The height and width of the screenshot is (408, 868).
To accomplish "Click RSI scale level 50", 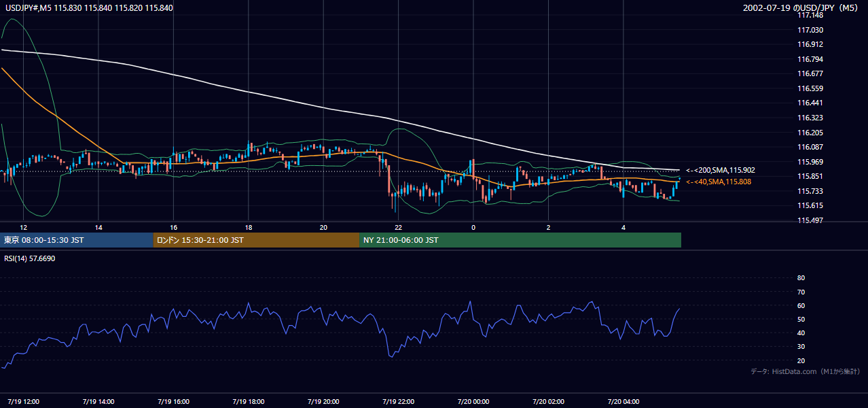I will coord(801,319).
